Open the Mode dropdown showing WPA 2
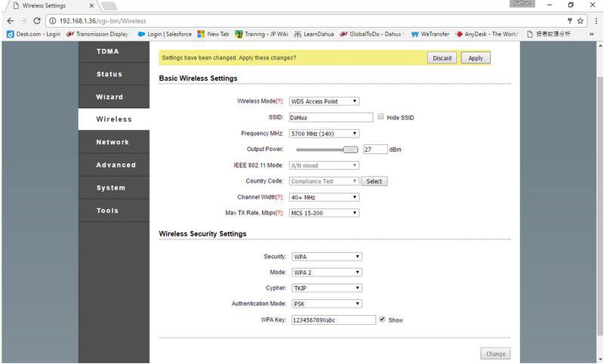 click(327, 273)
